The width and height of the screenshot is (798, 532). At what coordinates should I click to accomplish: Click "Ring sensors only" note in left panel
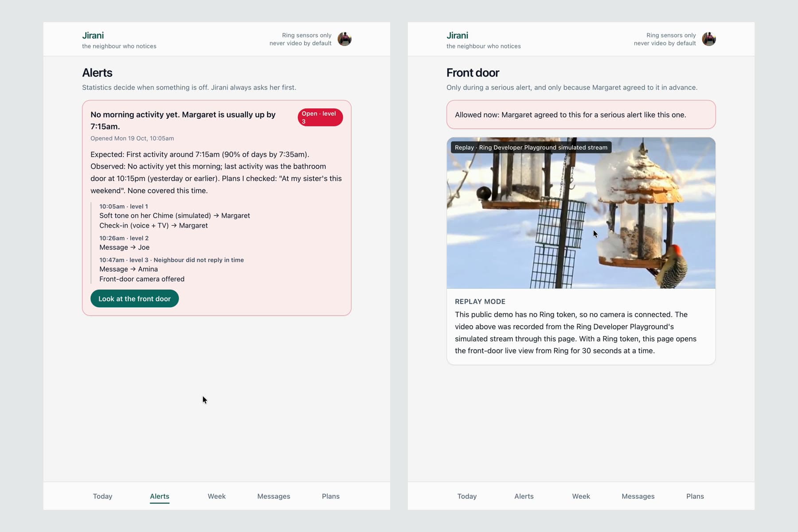307,35
